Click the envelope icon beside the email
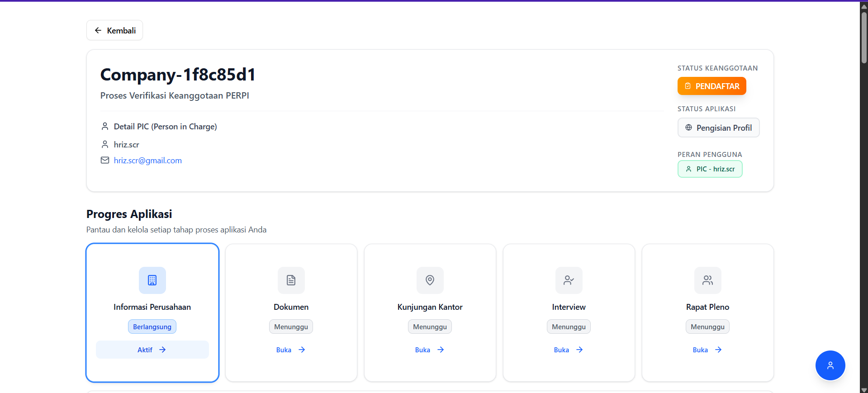The height and width of the screenshot is (393, 868). (105, 161)
